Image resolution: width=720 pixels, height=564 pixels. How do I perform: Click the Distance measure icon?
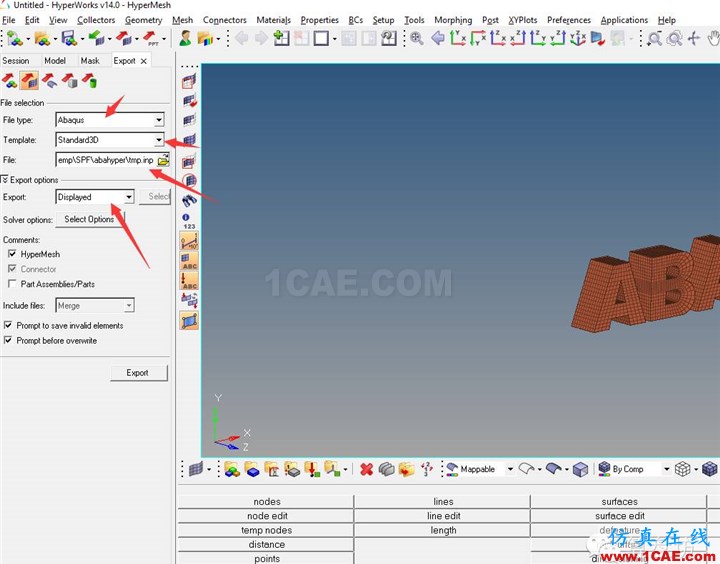(x=189, y=241)
